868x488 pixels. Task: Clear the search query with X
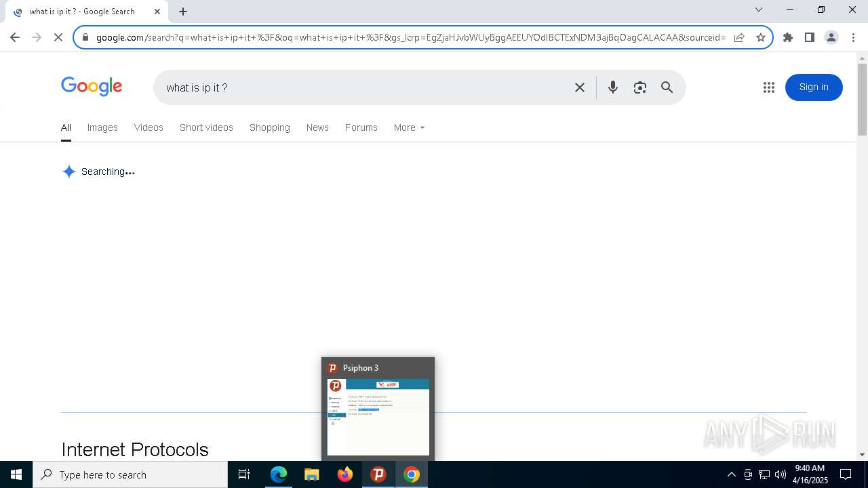580,87
